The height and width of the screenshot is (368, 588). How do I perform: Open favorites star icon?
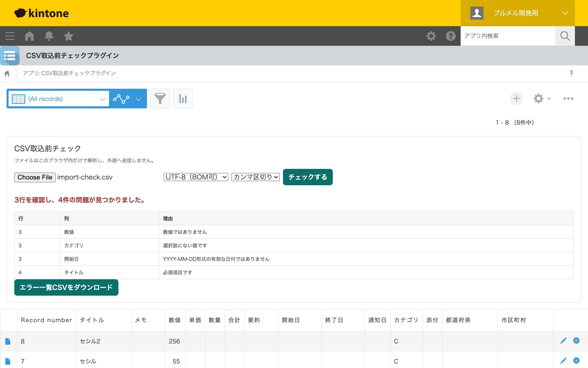pyautogui.click(x=69, y=36)
